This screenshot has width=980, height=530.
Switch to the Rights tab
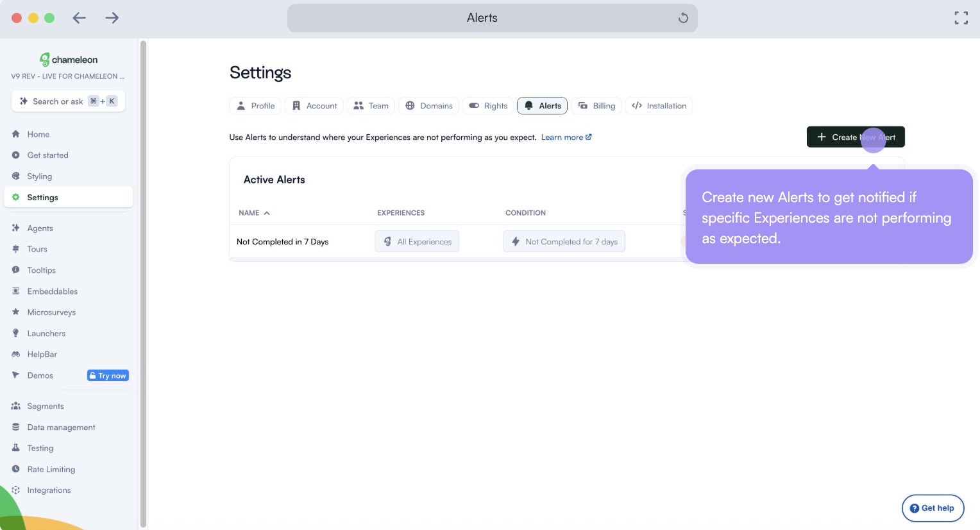tap(488, 106)
